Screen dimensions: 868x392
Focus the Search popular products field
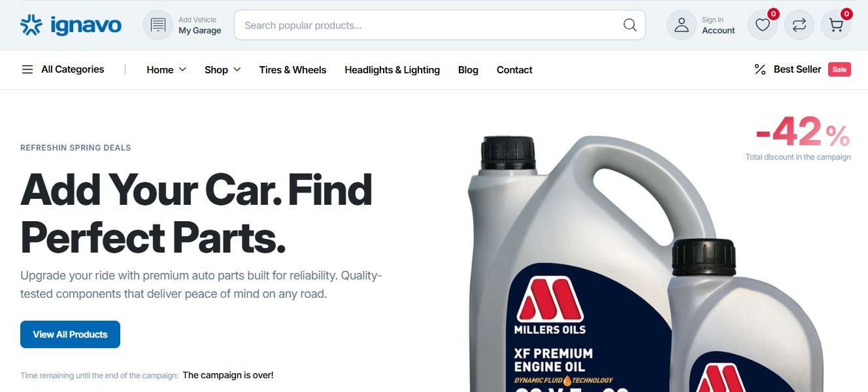click(x=431, y=26)
